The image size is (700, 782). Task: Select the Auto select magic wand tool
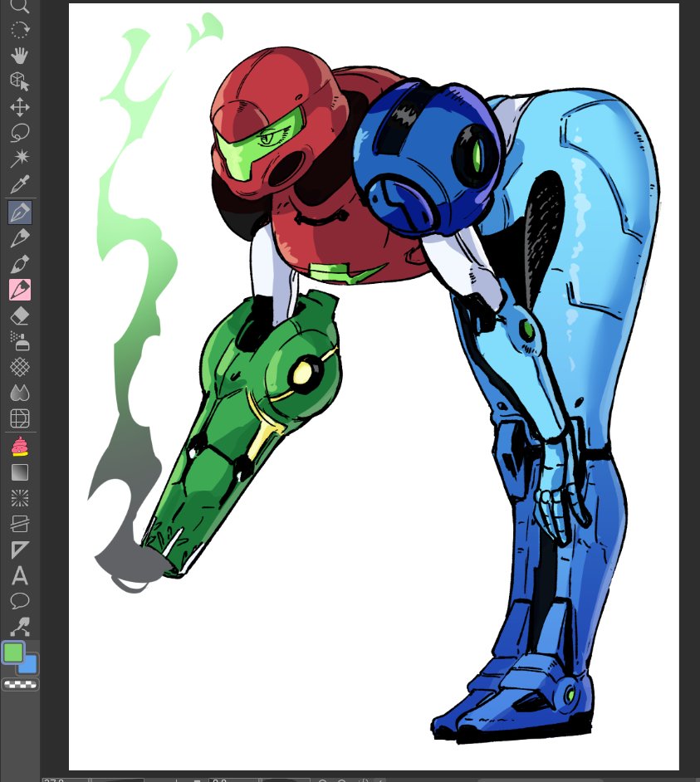pyautogui.click(x=20, y=159)
